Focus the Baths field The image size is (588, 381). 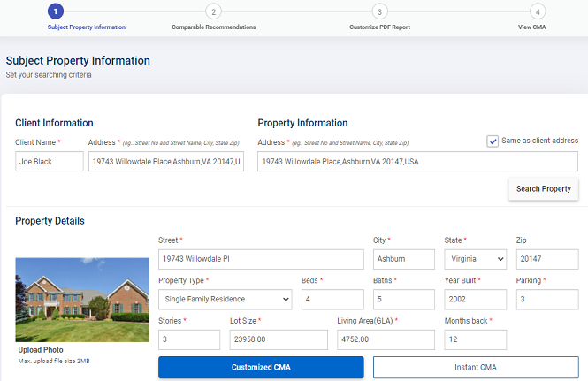click(x=404, y=300)
